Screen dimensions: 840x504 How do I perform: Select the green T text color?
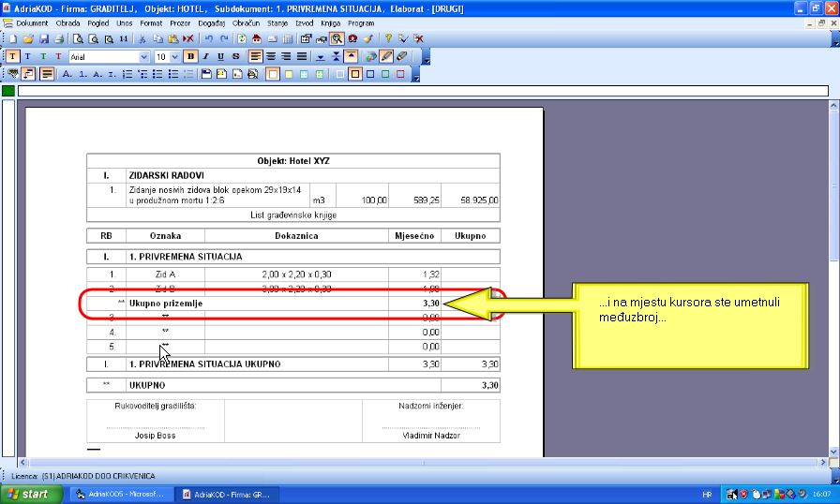(x=43, y=56)
